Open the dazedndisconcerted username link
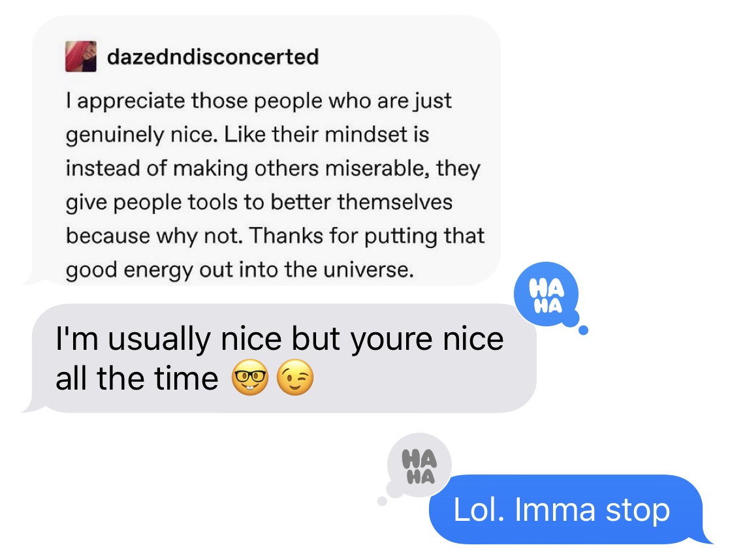This screenshot has width=730, height=560. 213,57
